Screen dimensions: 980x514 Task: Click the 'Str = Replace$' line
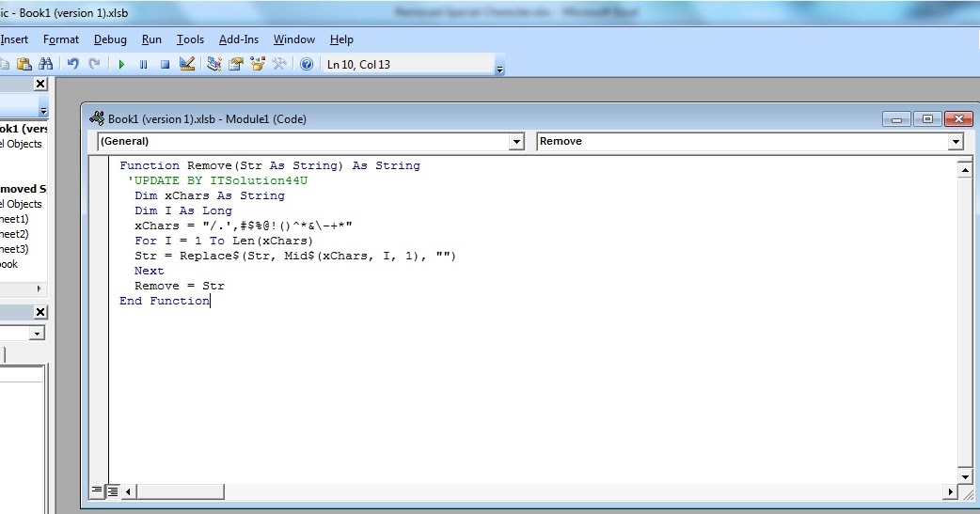295,256
